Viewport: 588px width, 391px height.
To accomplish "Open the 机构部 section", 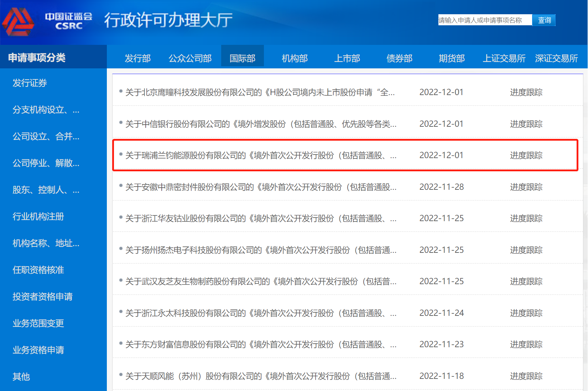I will [x=295, y=58].
